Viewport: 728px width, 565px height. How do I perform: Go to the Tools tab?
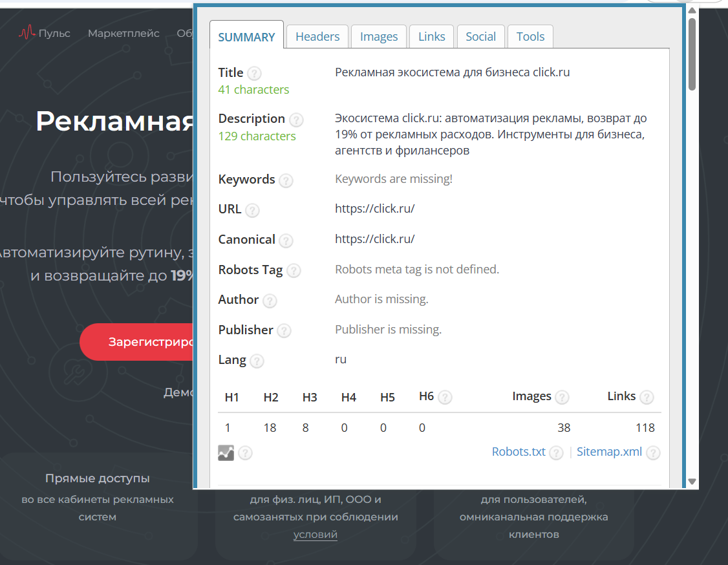click(530, 37)
